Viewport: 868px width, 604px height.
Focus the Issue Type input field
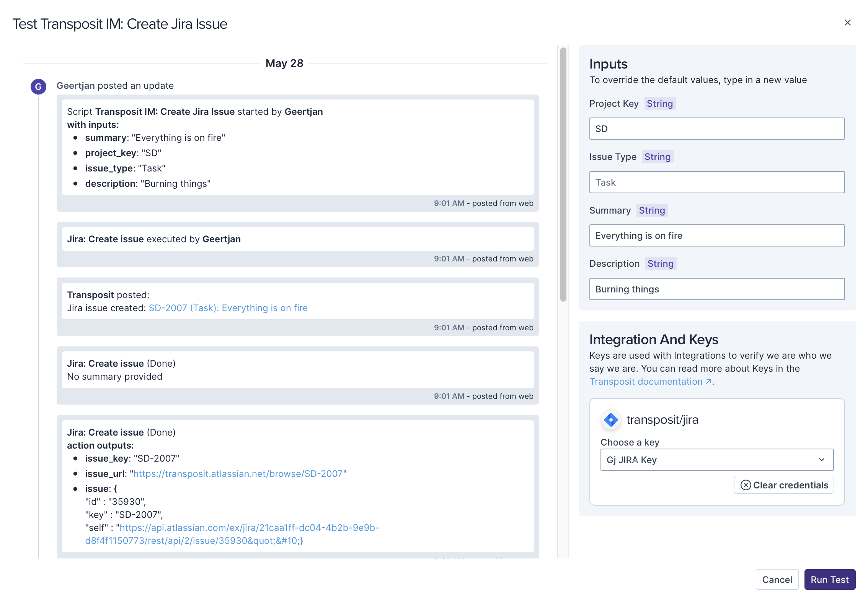click(716, 182)
